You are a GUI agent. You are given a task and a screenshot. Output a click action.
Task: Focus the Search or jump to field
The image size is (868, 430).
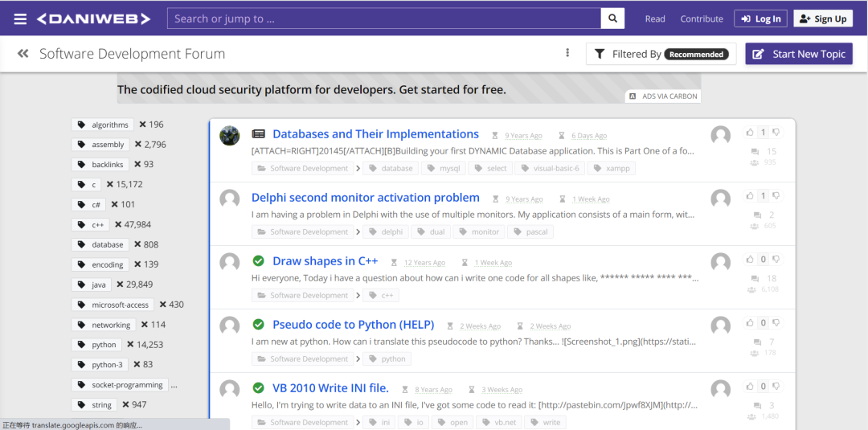pyautogui.click(x=383, y=18)
